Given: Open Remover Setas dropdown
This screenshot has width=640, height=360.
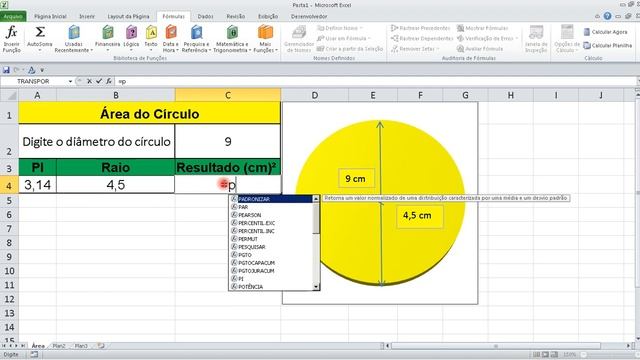Looking at the screenshot, I should 415,49.
